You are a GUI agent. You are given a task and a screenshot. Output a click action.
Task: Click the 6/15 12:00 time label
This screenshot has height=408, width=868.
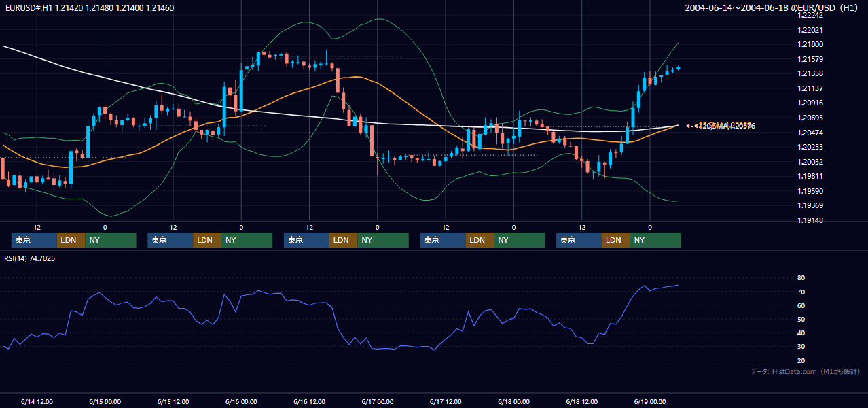(173, 401)
